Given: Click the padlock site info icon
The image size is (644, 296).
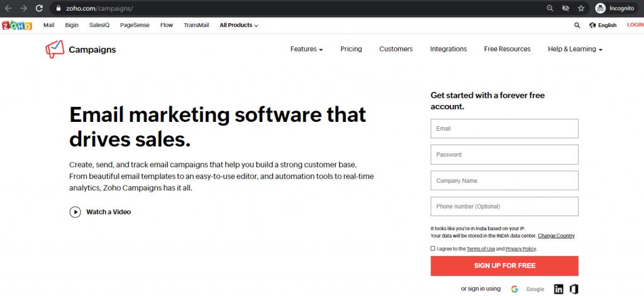Looking at the screenshot, I should [x=58, y=8].
